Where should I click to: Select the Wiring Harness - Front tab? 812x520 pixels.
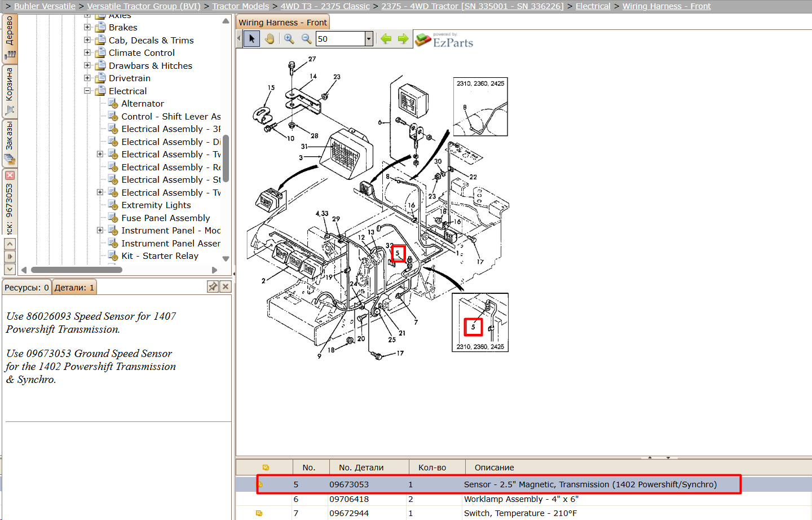tap(283, 23)
